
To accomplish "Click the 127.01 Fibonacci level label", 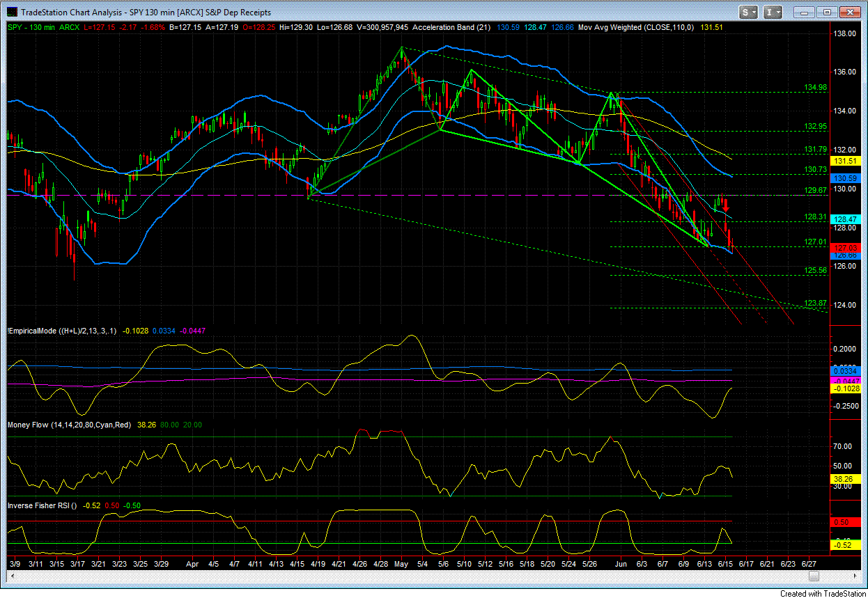I will coord(815,242).
